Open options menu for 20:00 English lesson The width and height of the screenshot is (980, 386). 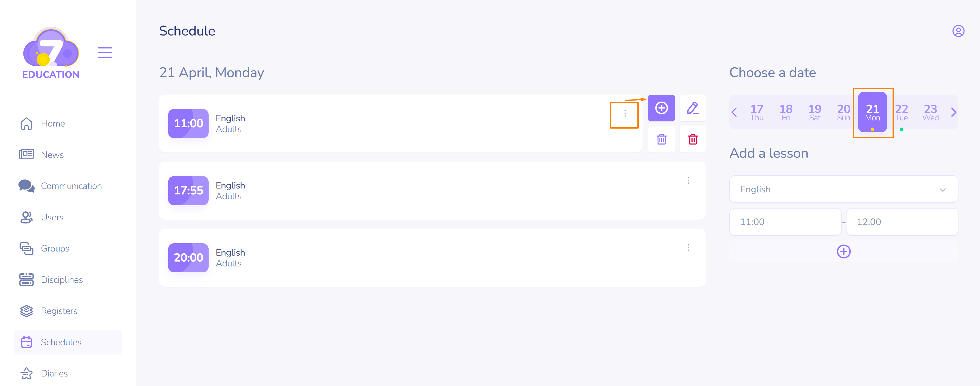tap(688, 248)
